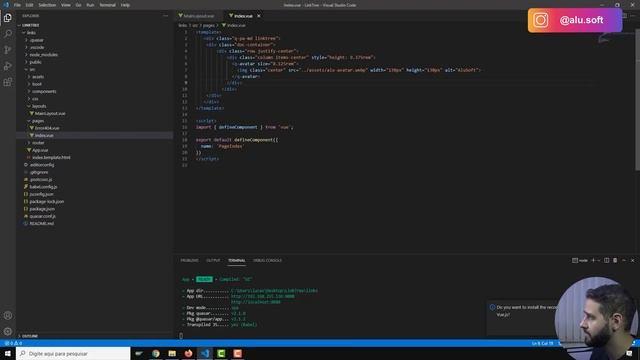Open MainLayout.vue in the file tree
Screen dimensions: 640x360
50,113
